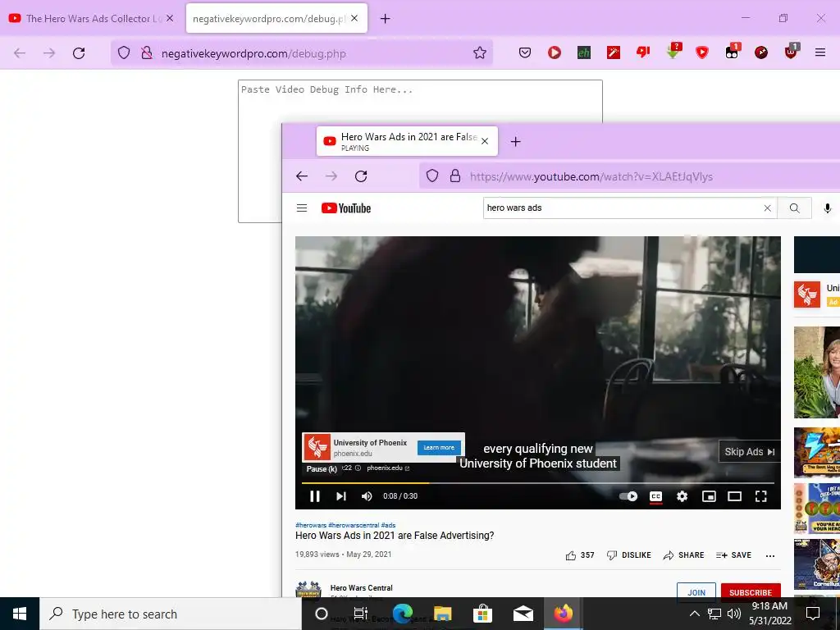Image resolution: width=840 pixels, height=630 pixels.
Task: Reload the negativekeywordpro debug page
Action: point(79,53)
